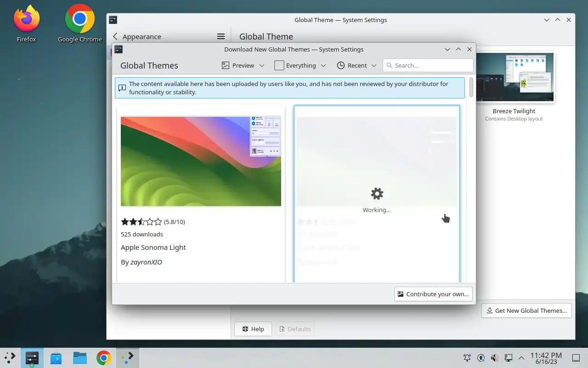The width and height of the screenshot is (588, 368).
Task: Open Dolphin file manager from taskbar
Action: pos(80,357)
